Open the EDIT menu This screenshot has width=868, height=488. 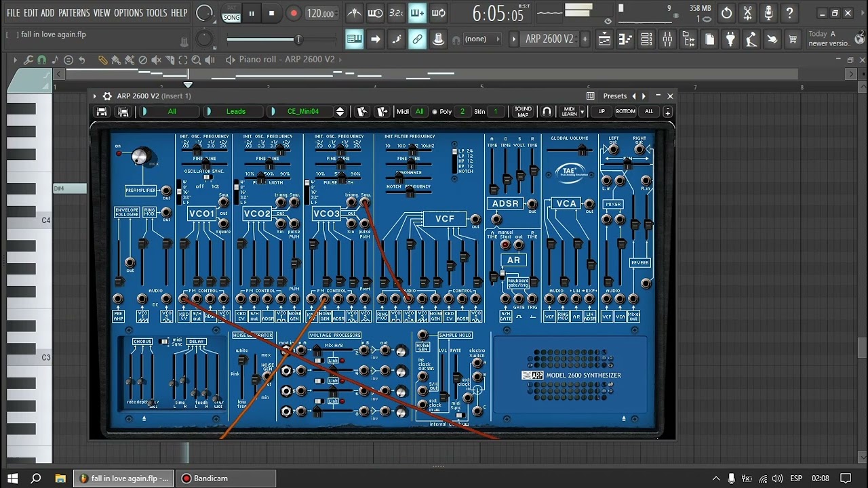[x=31, y=13]
